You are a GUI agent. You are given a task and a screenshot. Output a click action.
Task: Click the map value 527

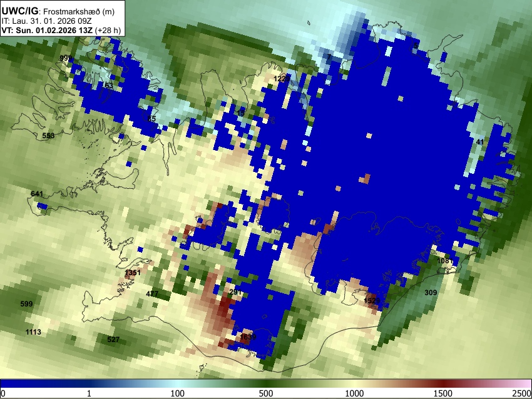tap(113, 340)
